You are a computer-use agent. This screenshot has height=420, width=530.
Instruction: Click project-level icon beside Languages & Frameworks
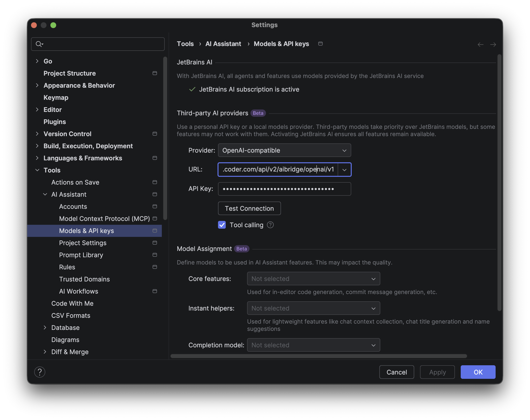(x=155, y=158)
